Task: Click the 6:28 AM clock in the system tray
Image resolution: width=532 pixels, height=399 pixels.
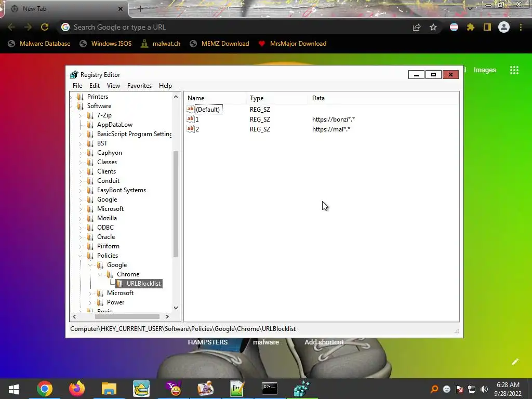Action: point(508,385)
